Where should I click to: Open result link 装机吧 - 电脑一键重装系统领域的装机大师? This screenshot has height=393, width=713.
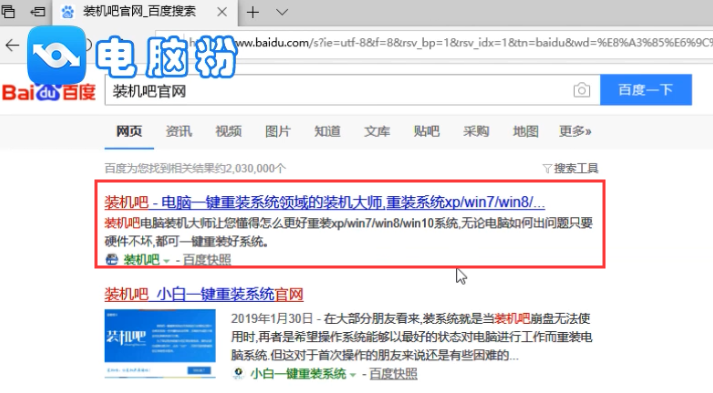pyautogui.click(x=325, y=202)
